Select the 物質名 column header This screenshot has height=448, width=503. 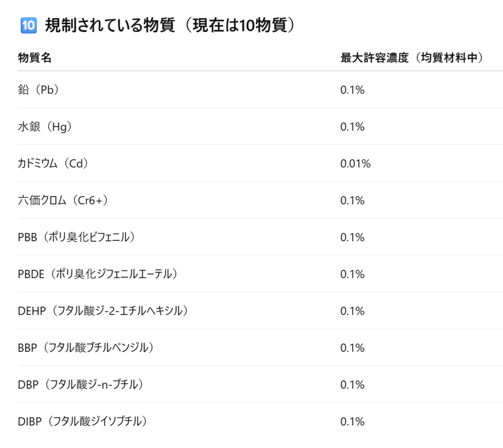(35, 58)
